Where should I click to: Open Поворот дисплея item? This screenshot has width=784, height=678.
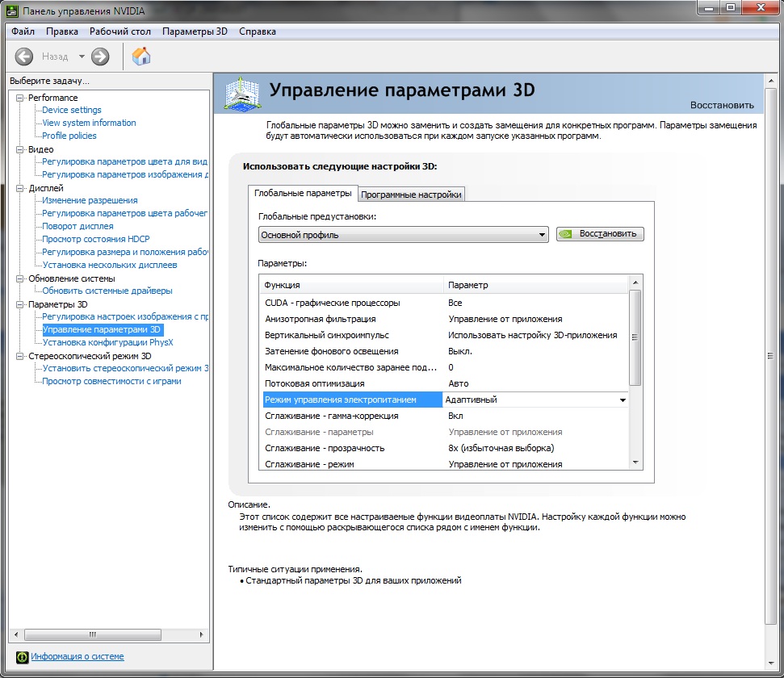78,227
